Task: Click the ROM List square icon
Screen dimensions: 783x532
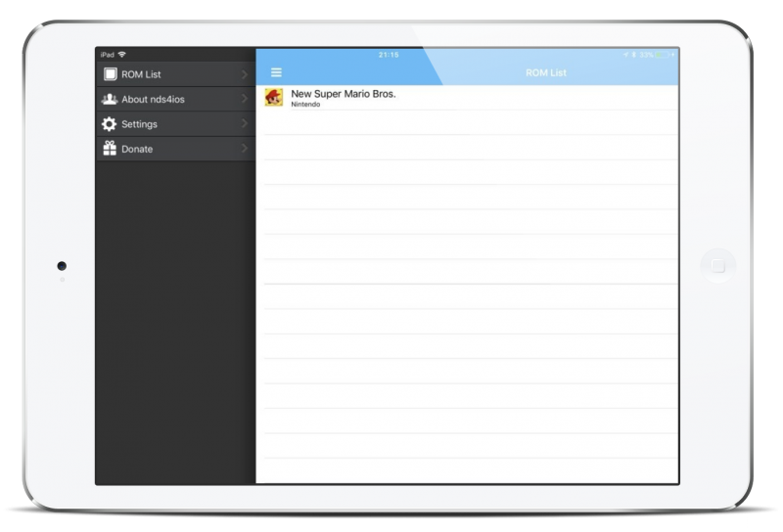Action: (x=110, y=74)
